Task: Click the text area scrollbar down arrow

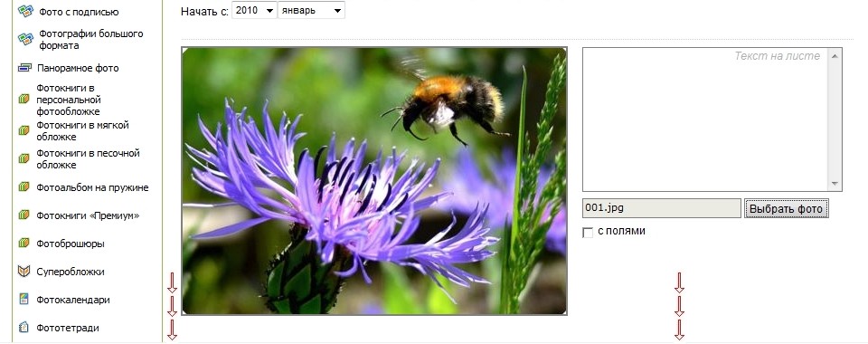Action: tap(835, 184)
